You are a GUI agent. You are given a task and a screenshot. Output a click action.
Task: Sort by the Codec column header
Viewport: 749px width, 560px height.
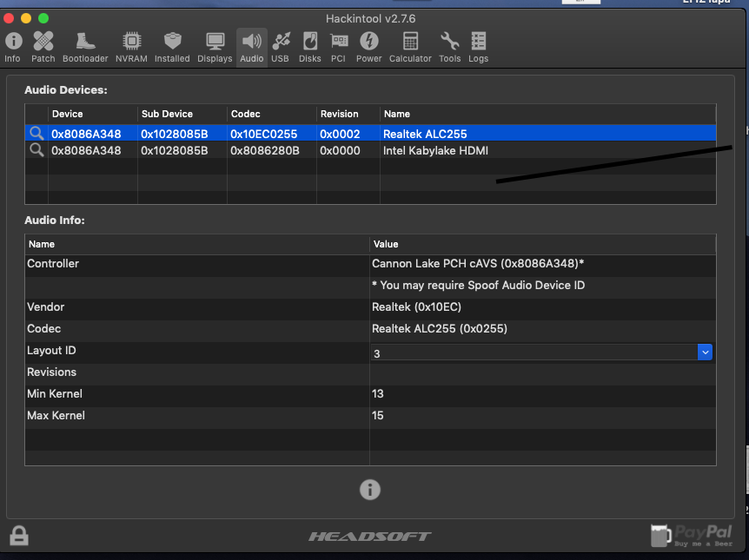[271, 114]
